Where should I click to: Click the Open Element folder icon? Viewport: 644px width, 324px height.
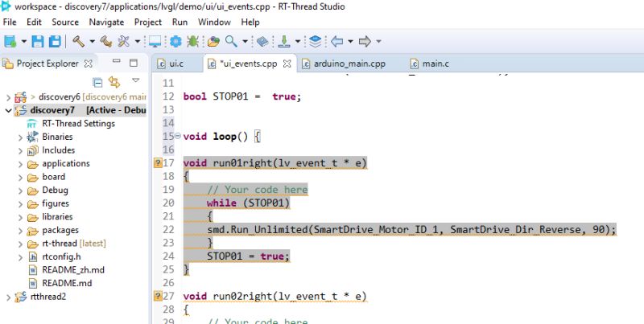213,41
